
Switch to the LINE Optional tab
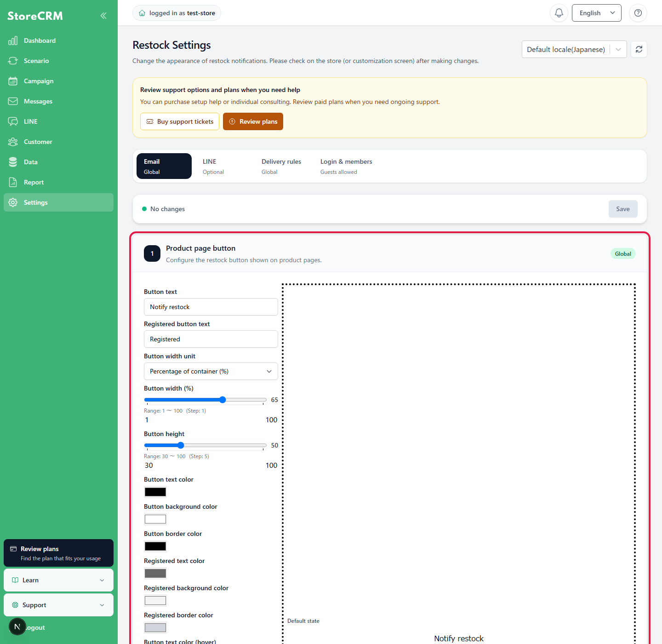[223, 166]
